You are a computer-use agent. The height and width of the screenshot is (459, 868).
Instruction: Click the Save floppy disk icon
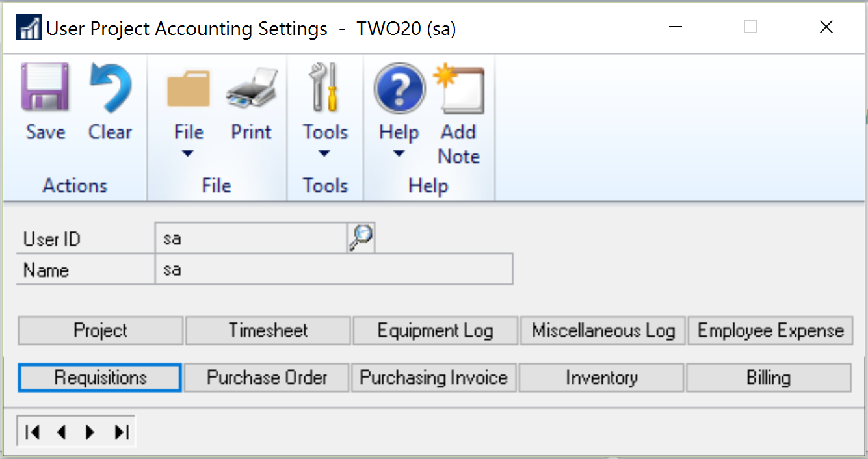(x=46, y=88)
